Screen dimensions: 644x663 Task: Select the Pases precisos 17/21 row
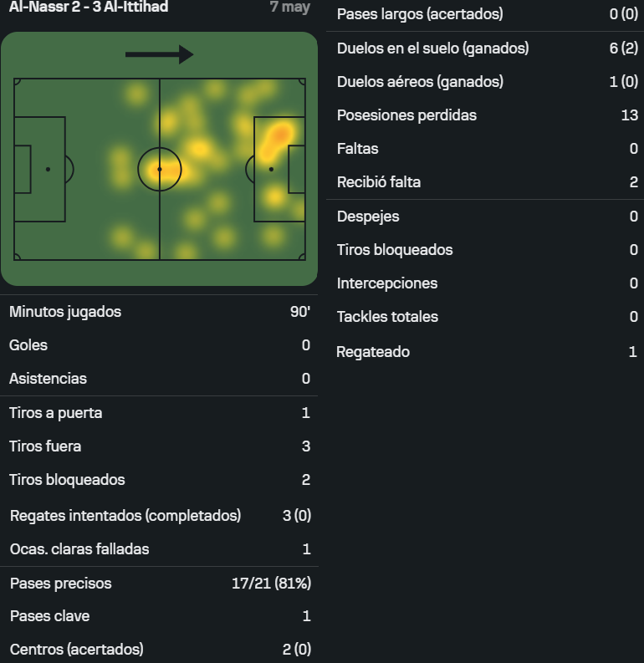tap(160, 583)
